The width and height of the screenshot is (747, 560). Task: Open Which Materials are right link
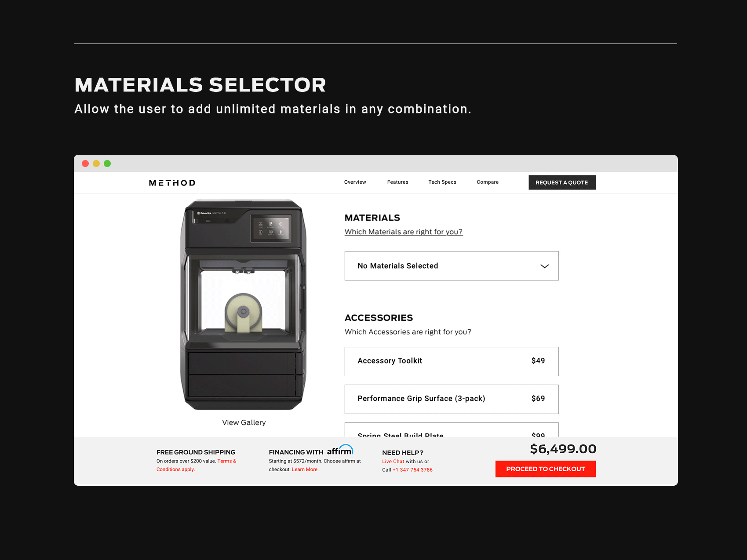pyautogui.click(x=404, y=232)
